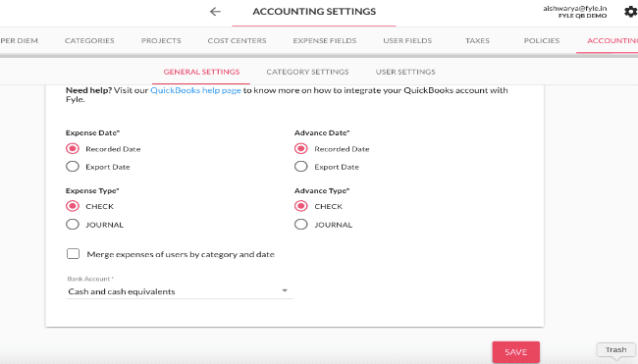Click the SAVE button

(516, 352)
